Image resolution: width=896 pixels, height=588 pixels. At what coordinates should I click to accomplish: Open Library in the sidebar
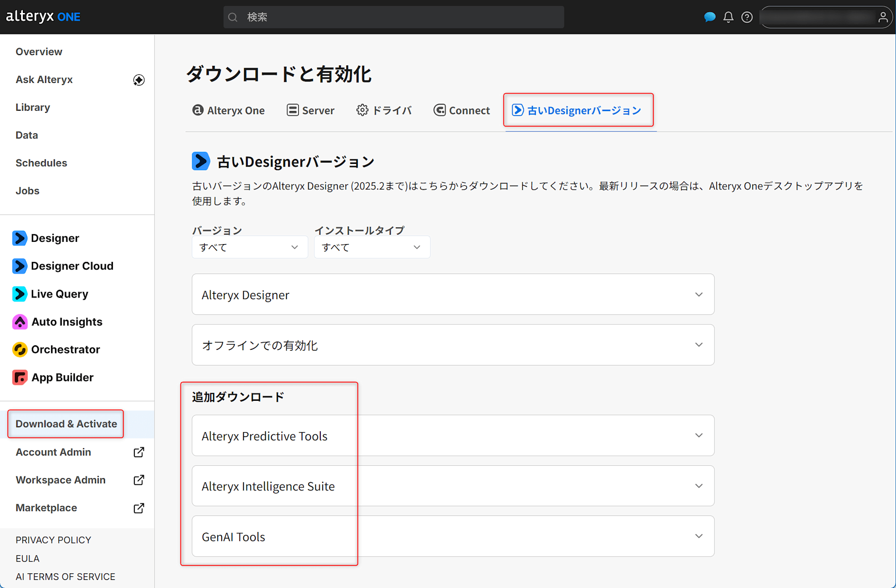point(33,107)
